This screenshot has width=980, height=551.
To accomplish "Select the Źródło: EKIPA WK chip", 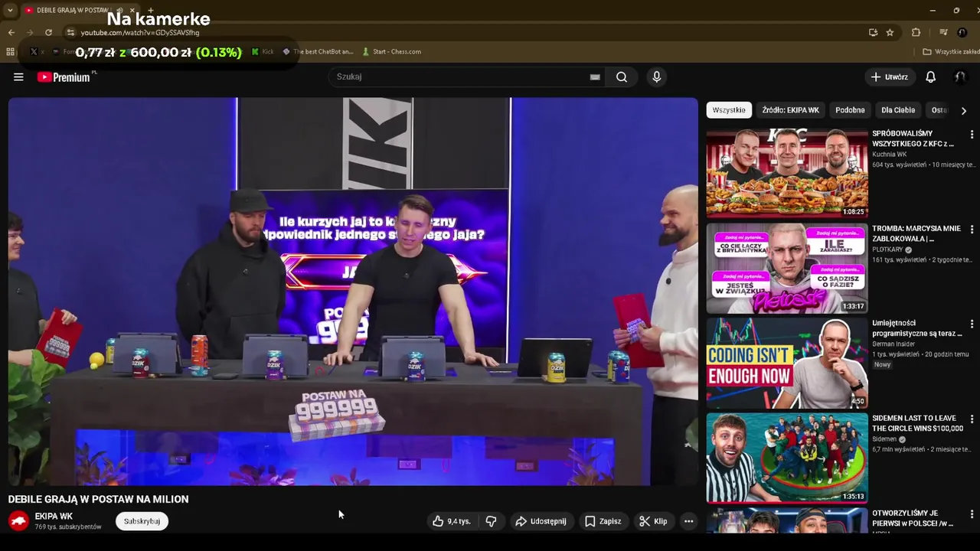I will 790,110.
